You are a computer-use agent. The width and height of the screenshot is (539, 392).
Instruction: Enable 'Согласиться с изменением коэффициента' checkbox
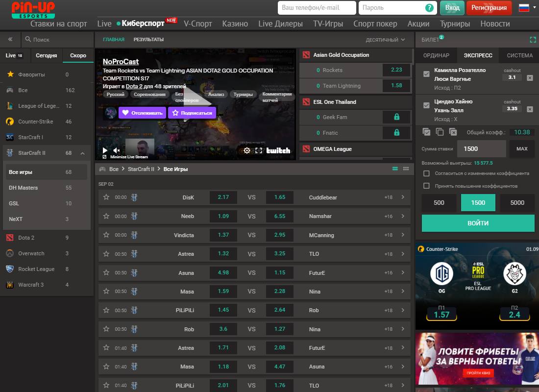[426, 173]
